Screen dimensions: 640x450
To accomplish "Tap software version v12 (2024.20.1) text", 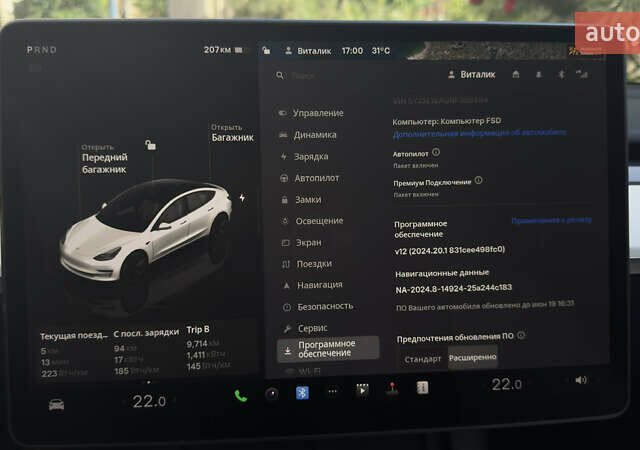I will 450,250.
